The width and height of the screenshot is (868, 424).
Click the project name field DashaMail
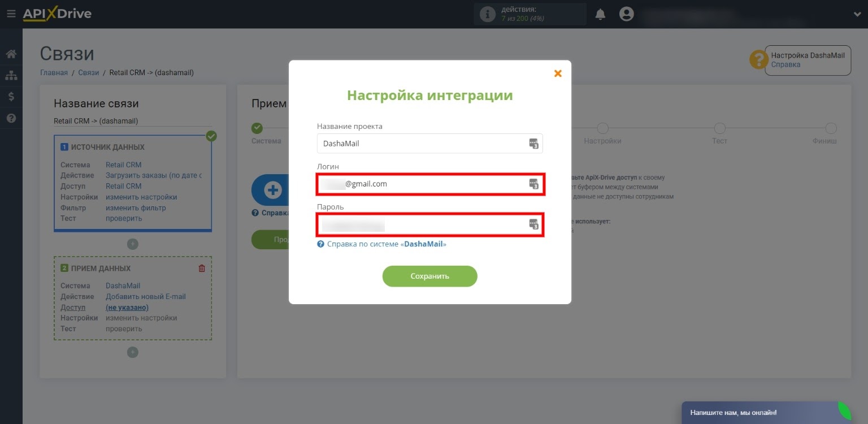[x=429, y=144]
